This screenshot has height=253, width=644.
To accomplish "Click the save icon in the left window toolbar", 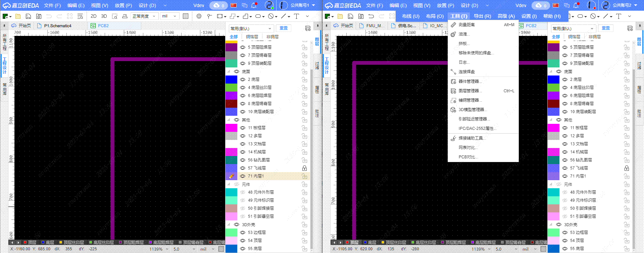I will click(x=28, y=16).
